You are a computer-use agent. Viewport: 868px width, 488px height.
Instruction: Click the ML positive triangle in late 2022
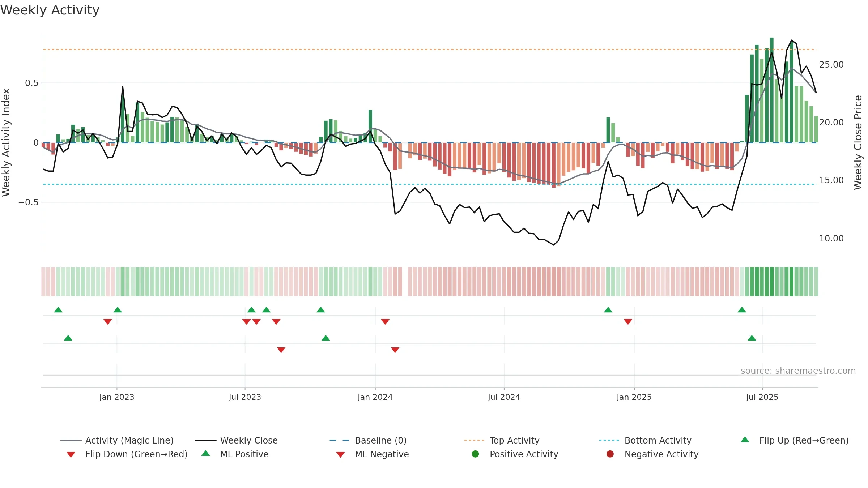(x=68, y=338)
